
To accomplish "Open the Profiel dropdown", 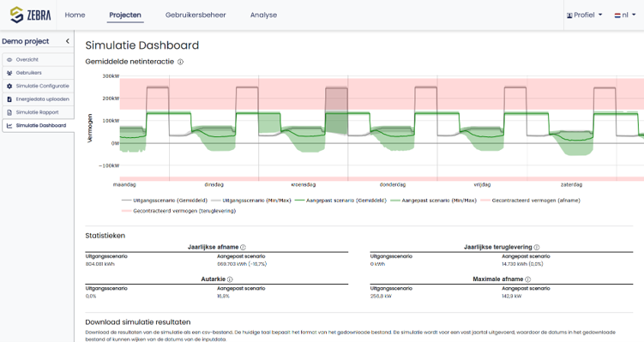I will [x=584, y=15].
